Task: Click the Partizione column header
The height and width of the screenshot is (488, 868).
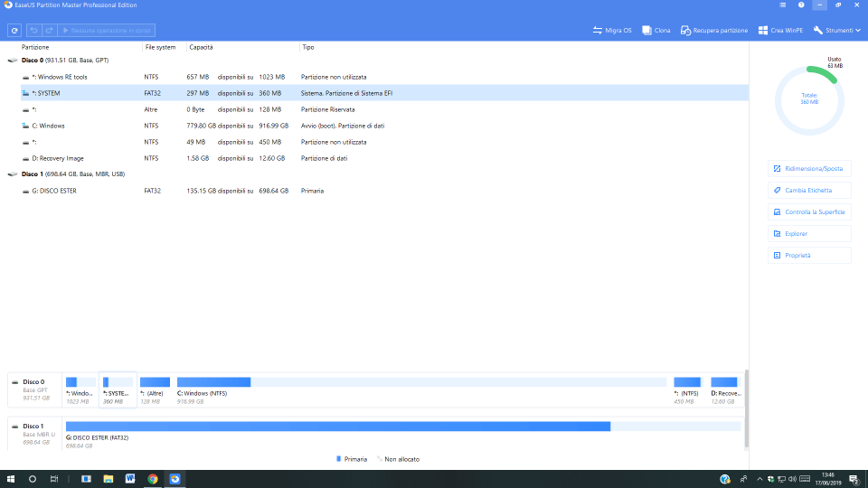Action: pyautogui.click(x=35, y=47)
